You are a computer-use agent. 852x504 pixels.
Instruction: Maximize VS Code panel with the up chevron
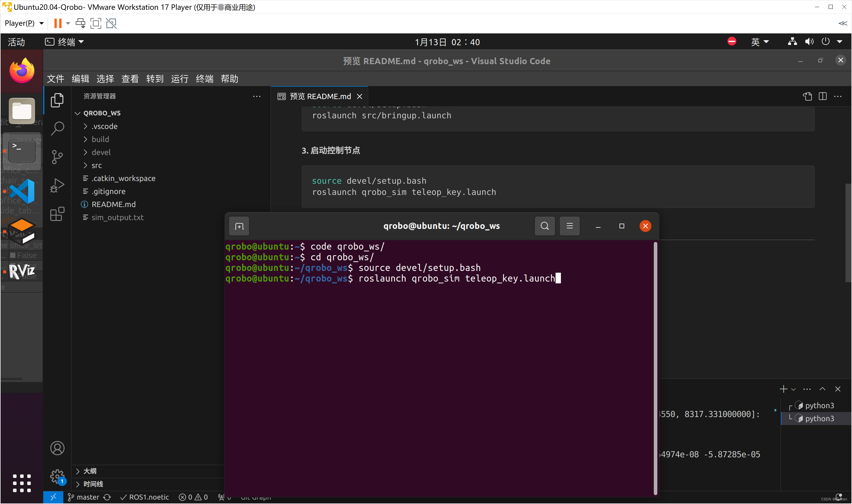click(822, 389)
